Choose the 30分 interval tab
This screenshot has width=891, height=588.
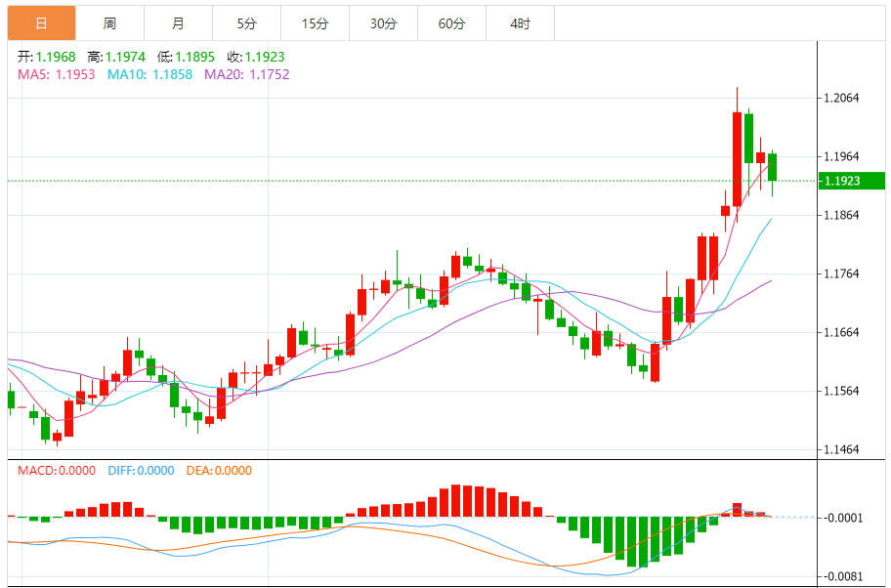click(383, 23)
